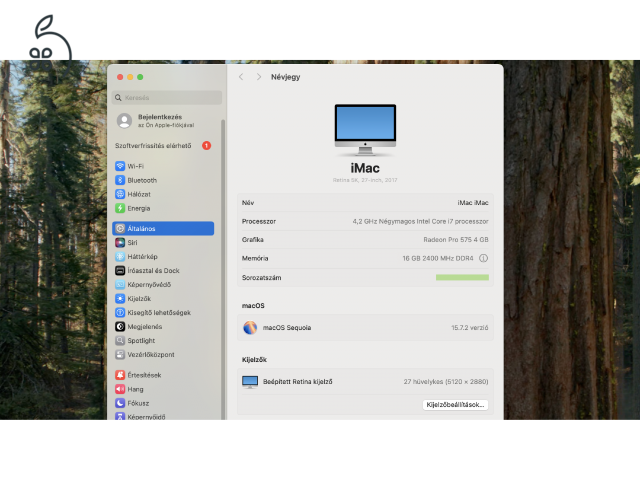Click the software update badge
The width and height of the screenshot is (640, 480).
(207, 146)
